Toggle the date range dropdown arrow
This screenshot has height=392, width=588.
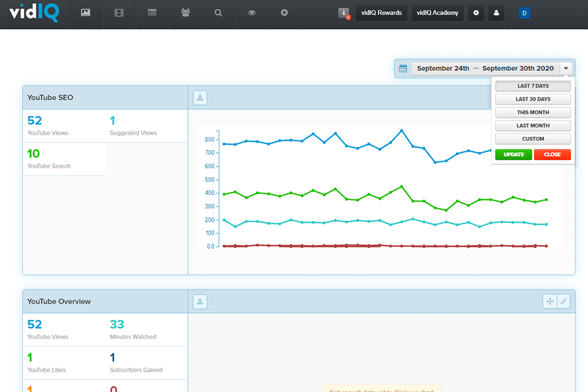pyautogui.click(x=567, y=69)
